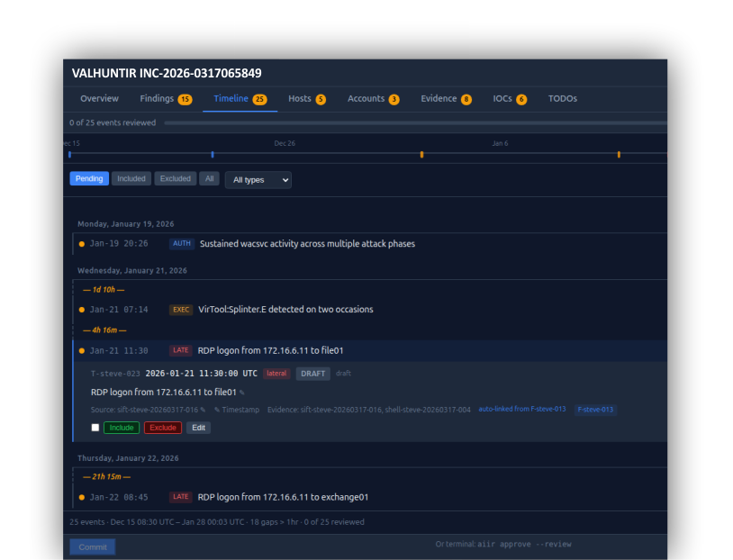Click auto-linked from F-steve-013 link
The height and width of the screenshot is (560, 733).
(520, 409)
